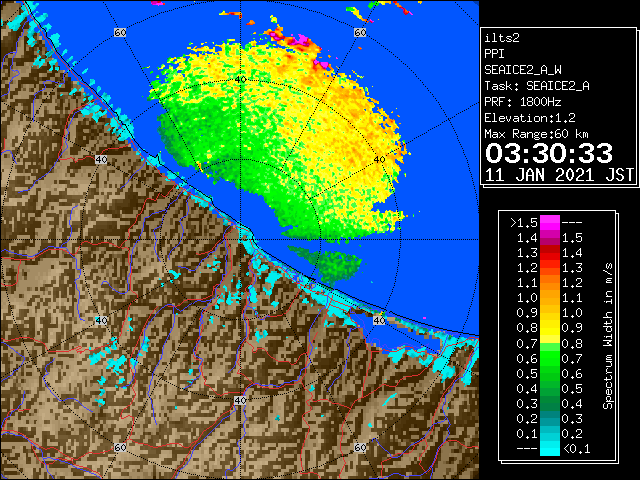The height and width of the screenshot is (480, 640).
Task: Click the '1.5' label in right legend column
Action: pyautogui.click(x=572, y=238)
